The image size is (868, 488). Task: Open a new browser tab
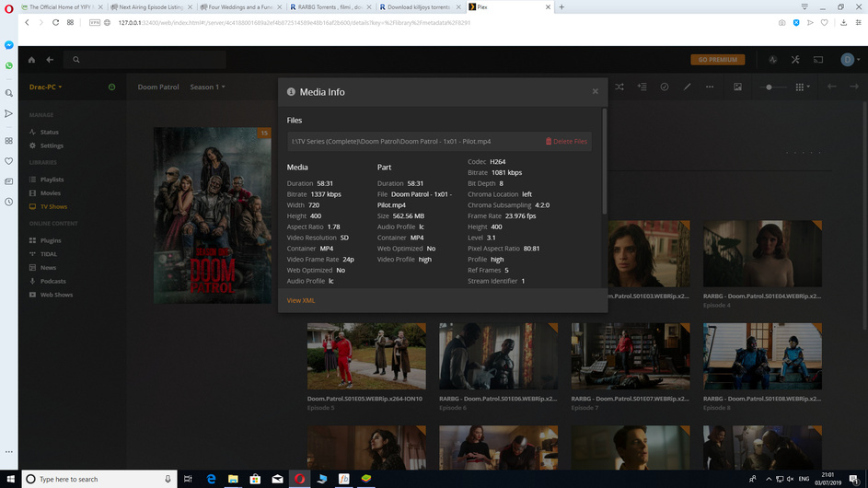coord(561,7)
